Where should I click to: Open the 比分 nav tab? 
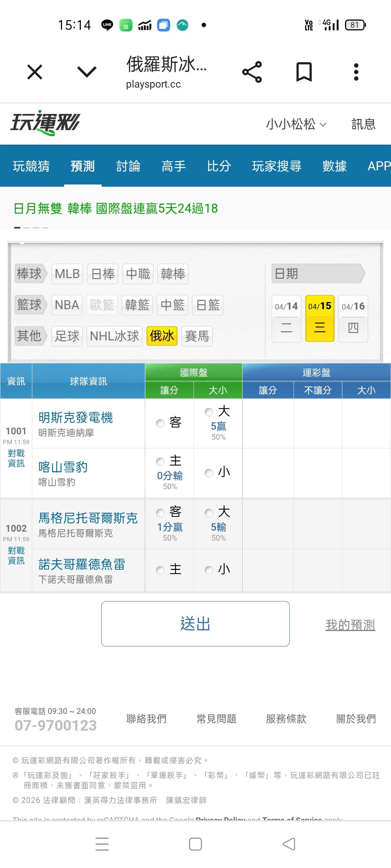coord(219,166)
